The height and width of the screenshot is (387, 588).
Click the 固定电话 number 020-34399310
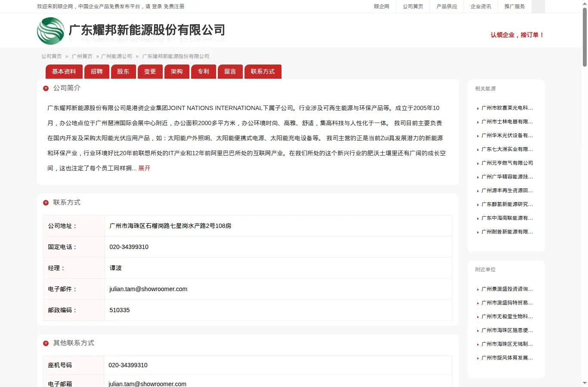pos(129,247)
